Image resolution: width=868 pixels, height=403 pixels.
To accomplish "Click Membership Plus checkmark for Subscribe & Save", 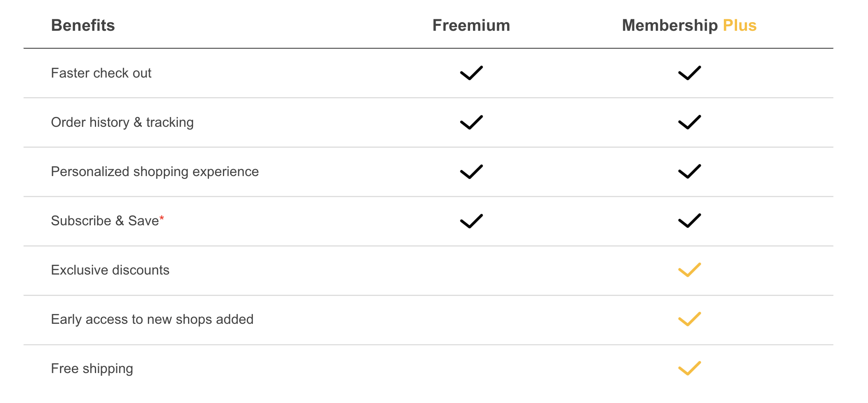I will pos(689,221).
